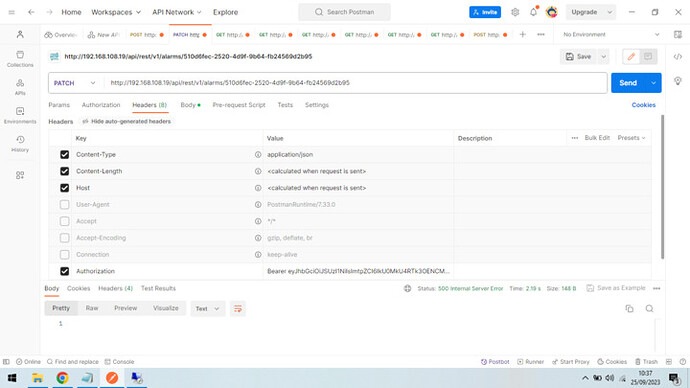Click the Send button
Screen dimensions: 690x388
pos(628,83)
